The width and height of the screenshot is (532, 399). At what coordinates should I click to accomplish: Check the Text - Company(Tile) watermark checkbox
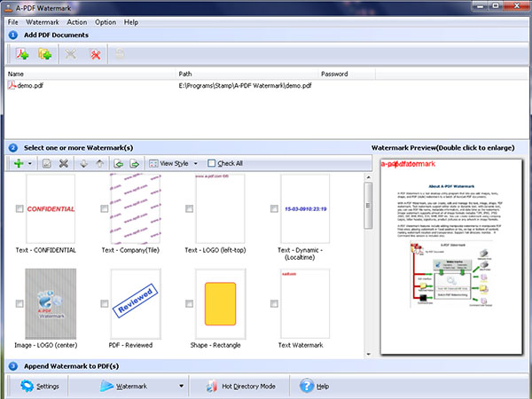pyautogui.click(x=105, y=208)
